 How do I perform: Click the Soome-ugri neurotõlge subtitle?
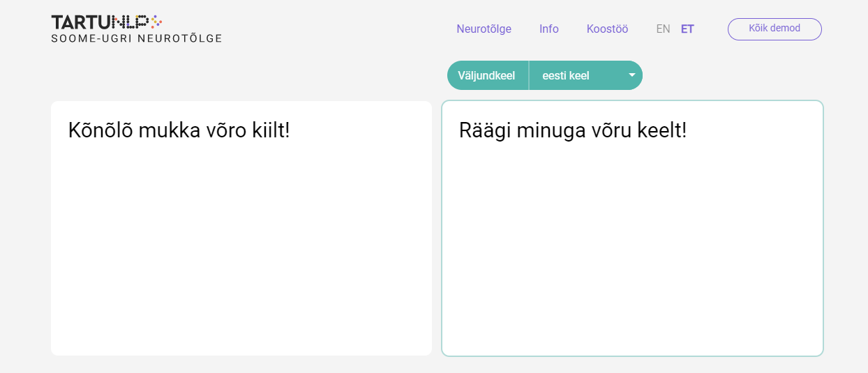[137, 38]
